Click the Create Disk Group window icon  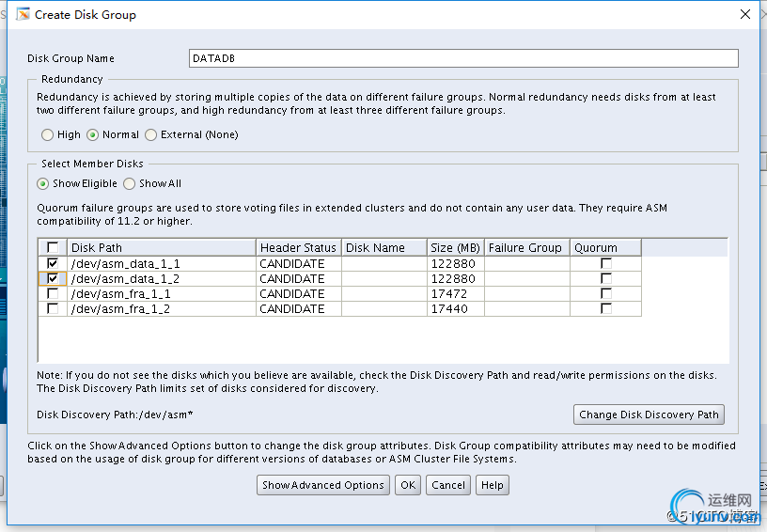point(23,14)
